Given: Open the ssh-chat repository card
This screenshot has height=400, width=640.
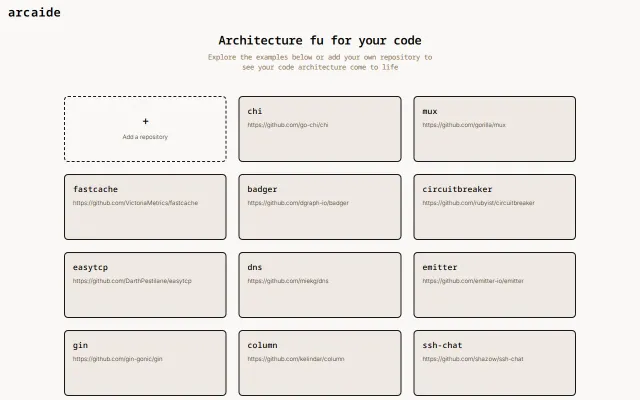Looking at the screenshot, I should (494, 363).
